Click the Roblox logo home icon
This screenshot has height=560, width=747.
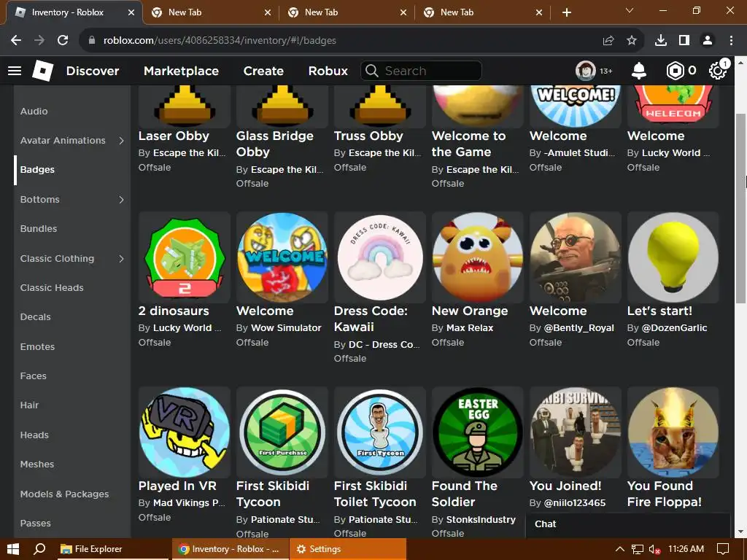(42, 71)
